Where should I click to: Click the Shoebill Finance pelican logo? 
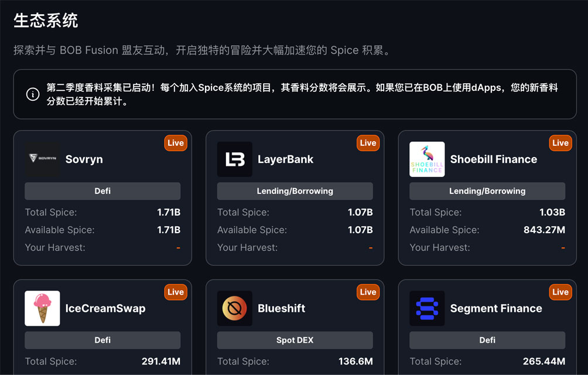point(427,159)
